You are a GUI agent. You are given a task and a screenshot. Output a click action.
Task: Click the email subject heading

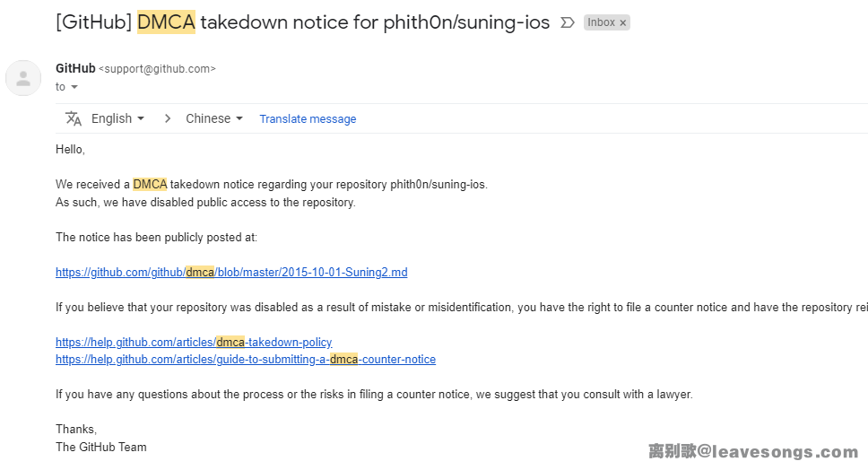pos(302,22)
